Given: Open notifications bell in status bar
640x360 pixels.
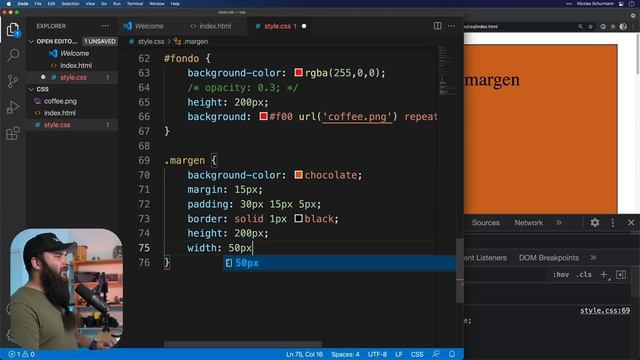Looking at the screenshot, I should 452,354.
